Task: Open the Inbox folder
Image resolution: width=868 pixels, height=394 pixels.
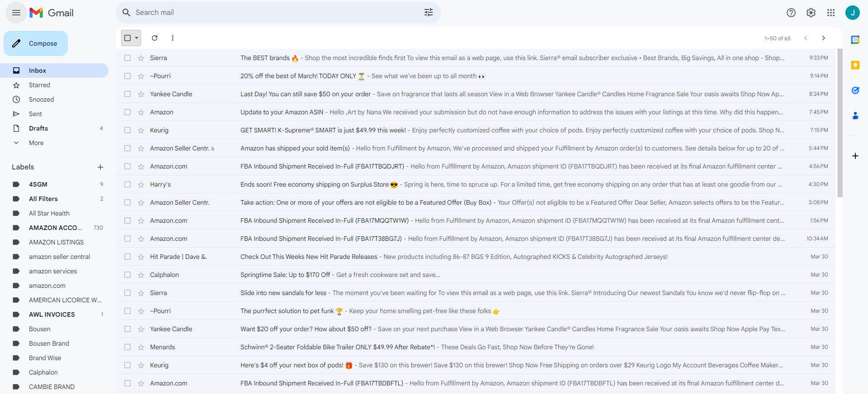Action: click(x=54, y=70)
